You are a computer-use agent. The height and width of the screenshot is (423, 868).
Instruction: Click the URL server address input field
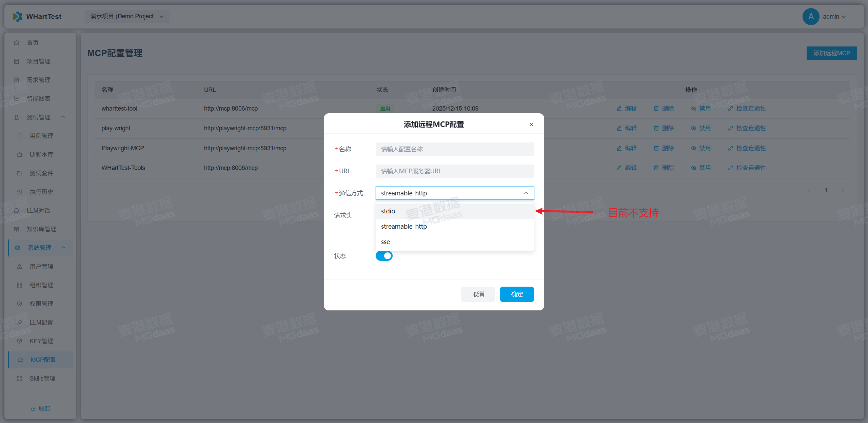tap(454, 171)
